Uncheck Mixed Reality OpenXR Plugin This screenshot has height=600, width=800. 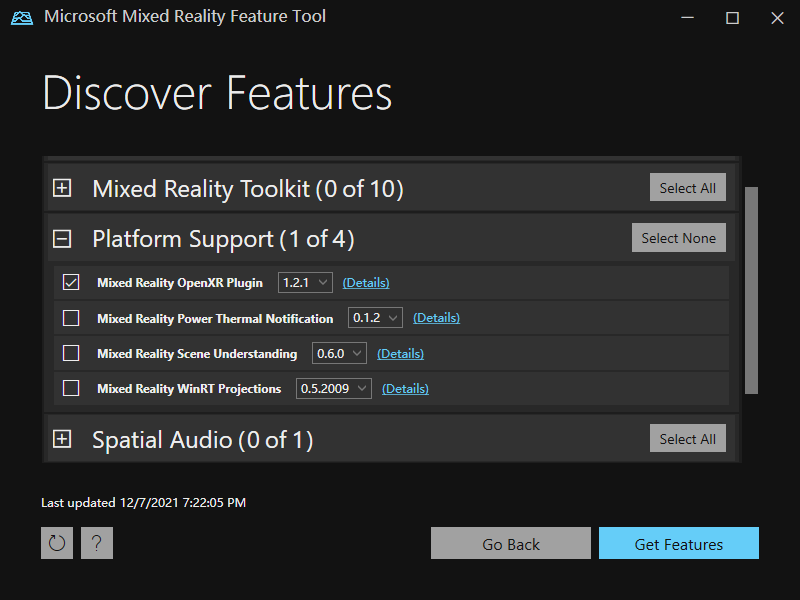coord(71,282)
